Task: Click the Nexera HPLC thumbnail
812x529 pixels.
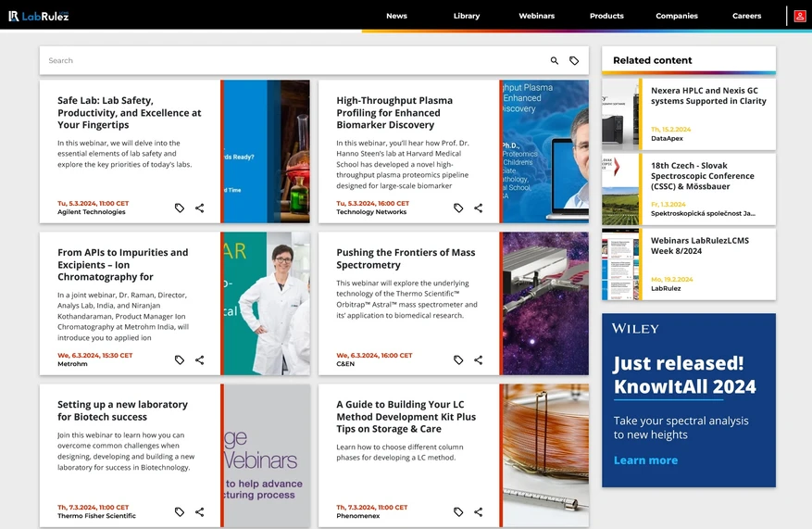Action: (619, 115)
